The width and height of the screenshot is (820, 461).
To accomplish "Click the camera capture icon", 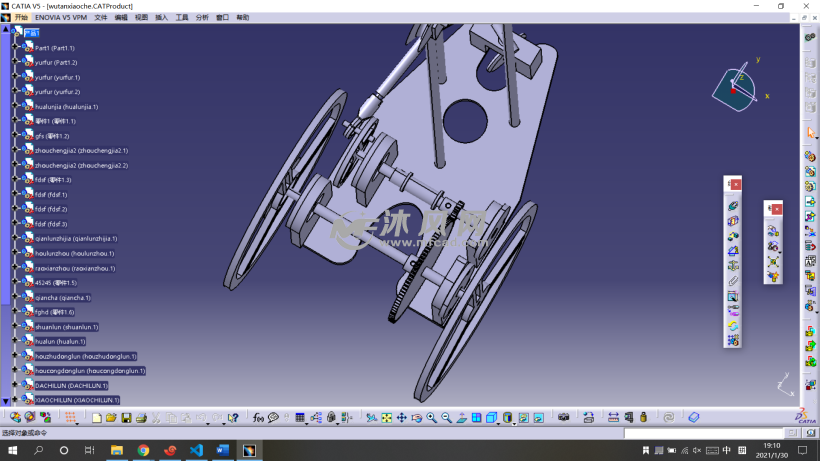I will 563,417.
